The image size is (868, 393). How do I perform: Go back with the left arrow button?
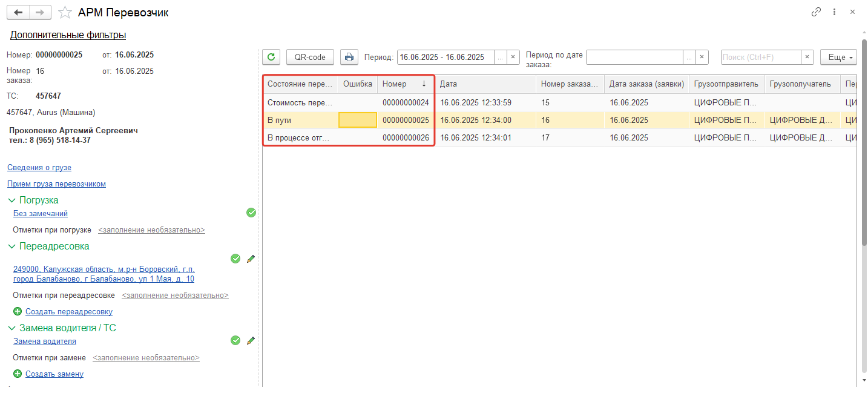tap(18, 12)
